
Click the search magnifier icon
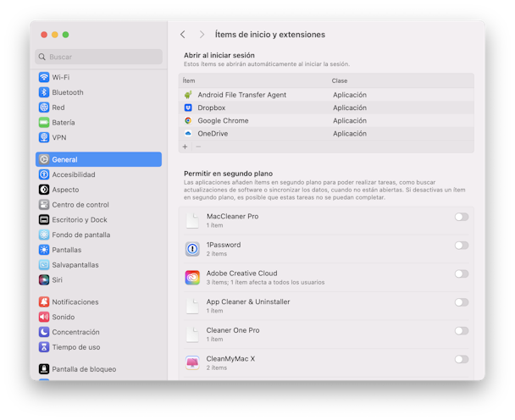coord(42,57)
